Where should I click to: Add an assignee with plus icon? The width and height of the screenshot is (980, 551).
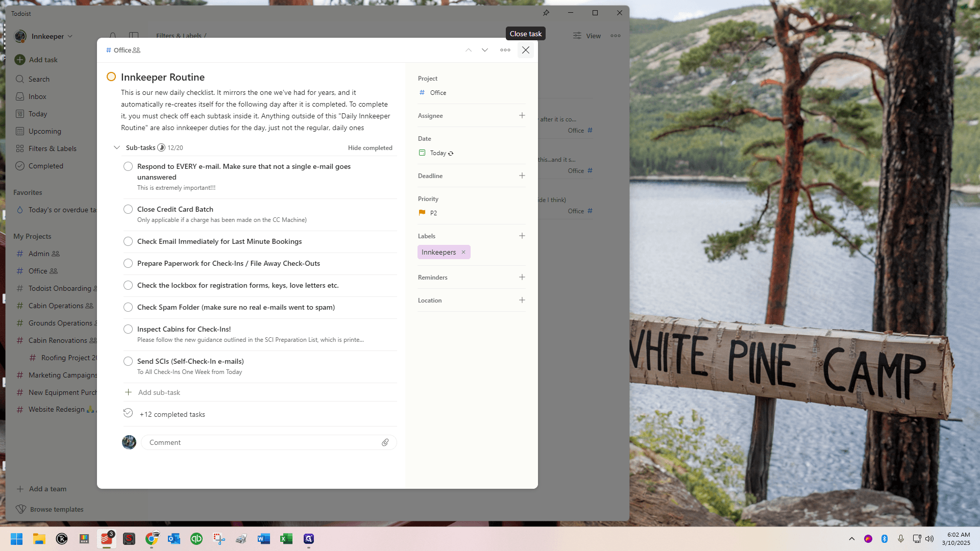click(522, 115)
